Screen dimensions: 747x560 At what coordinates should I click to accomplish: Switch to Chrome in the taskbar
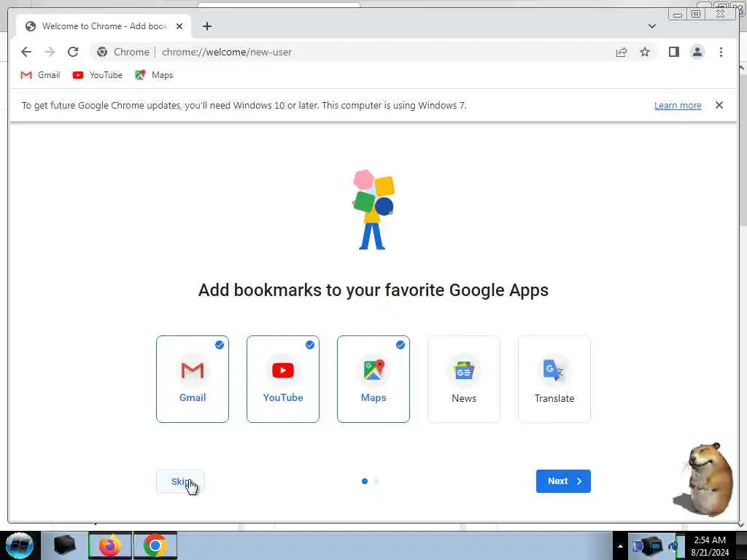(x=155, y=545)
